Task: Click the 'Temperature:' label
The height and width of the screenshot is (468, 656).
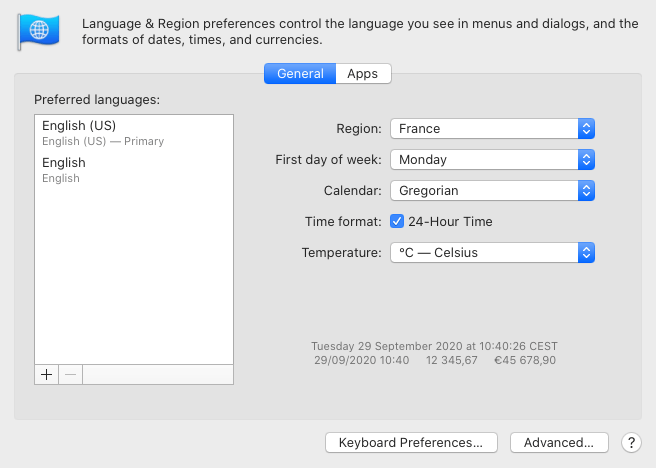Action: pos(341,253)
